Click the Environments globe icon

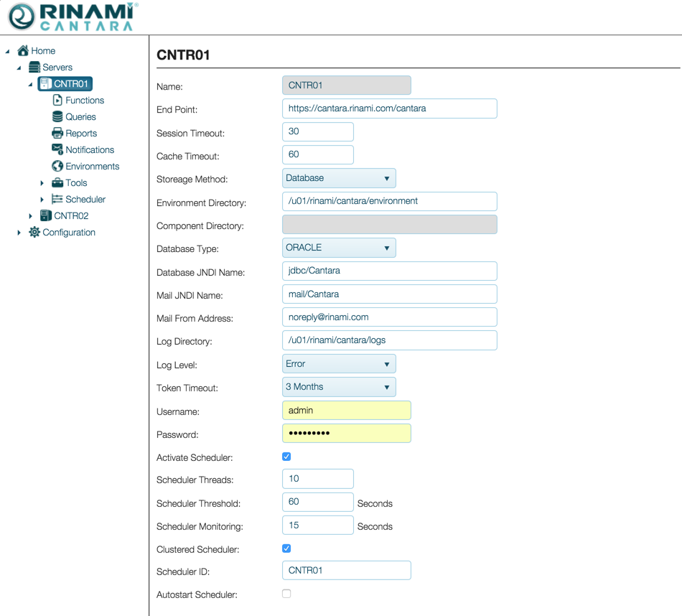pos(57,167)
